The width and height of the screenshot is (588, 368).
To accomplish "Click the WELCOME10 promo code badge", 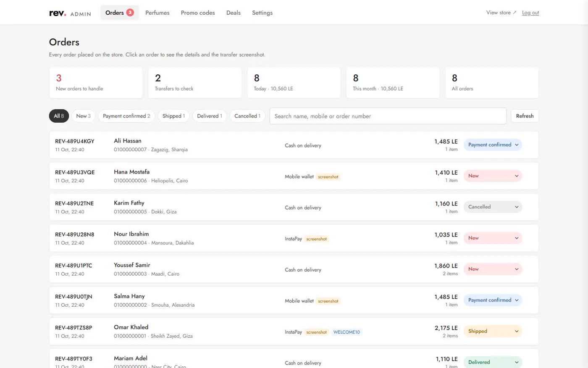I will (346, 332).
